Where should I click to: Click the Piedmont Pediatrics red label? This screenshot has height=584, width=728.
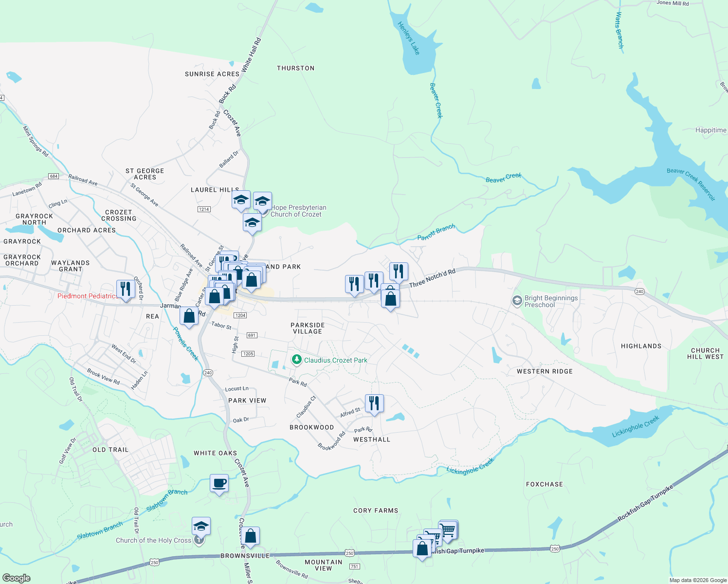[x=88, y=296]
